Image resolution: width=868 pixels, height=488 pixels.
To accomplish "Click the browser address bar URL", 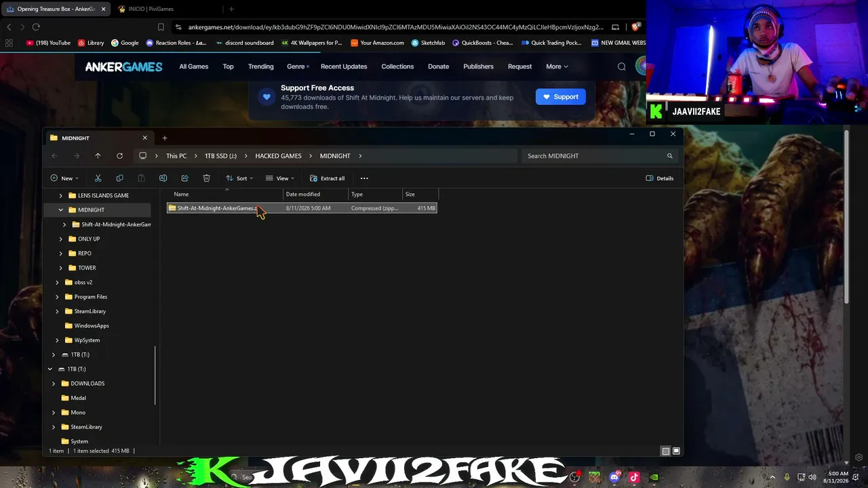I will coord(395,27).
